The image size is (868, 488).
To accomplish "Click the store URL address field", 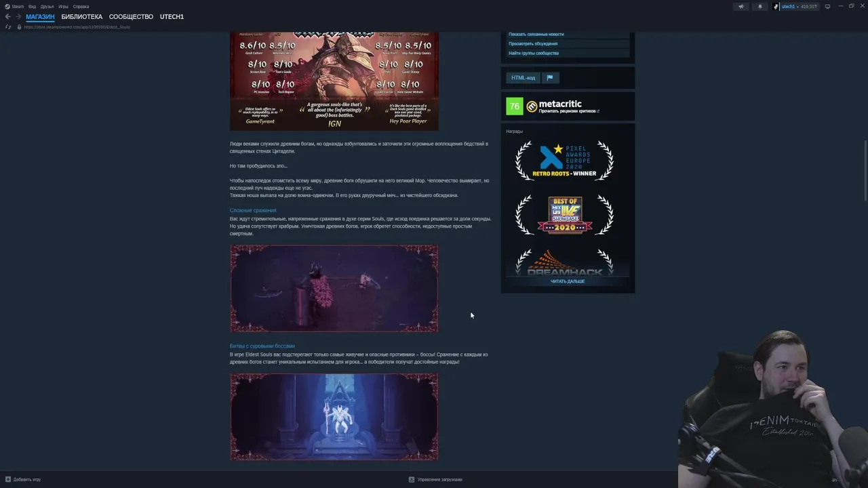I will pyautogui.click(x=77, y=26).
